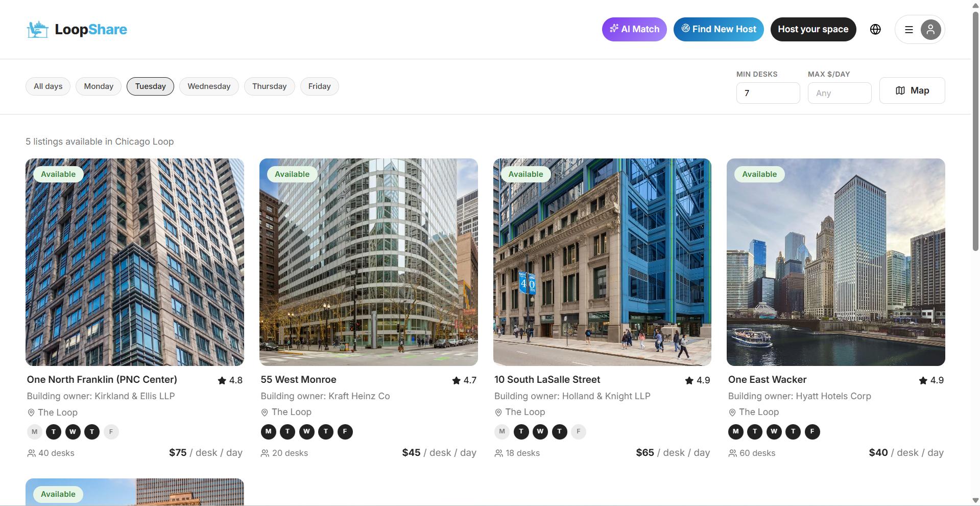Click the $75 / desk / day price
Screen dimensions: 980x506
(206, 453)
